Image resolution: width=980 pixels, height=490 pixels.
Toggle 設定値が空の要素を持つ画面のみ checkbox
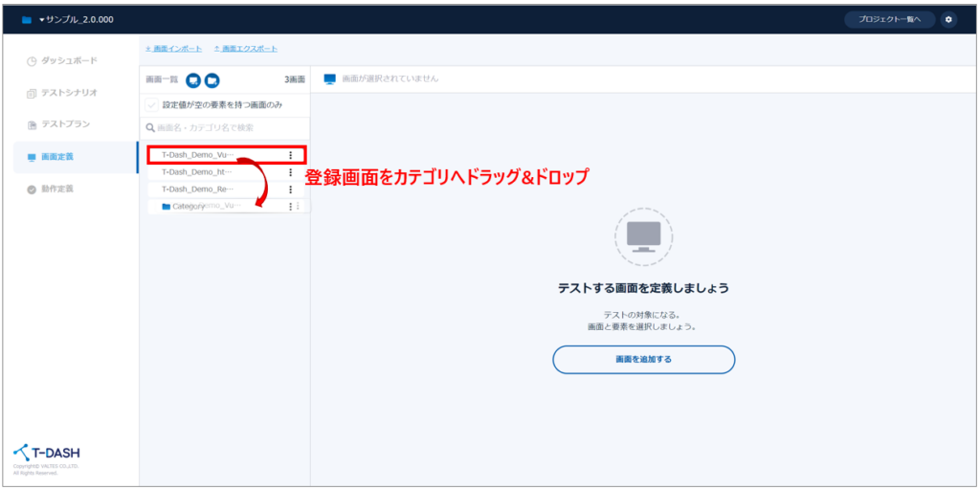click(x=152, y=104)
